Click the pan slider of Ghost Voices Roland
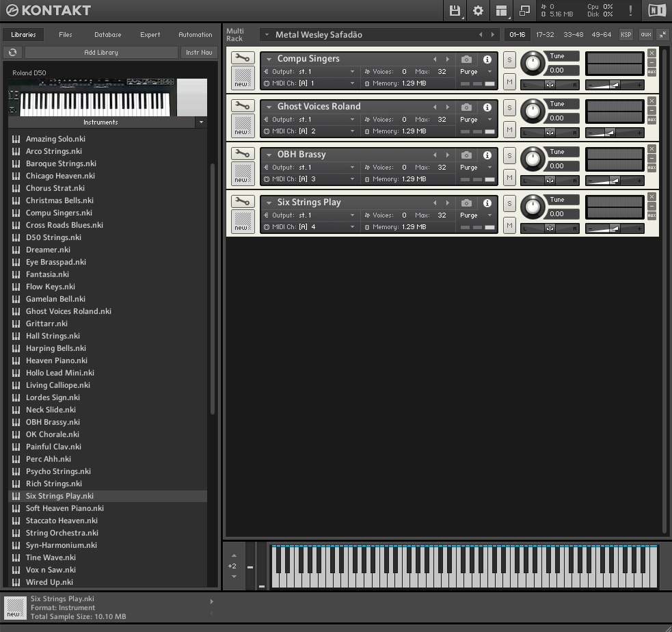 (x=550, y=133)
